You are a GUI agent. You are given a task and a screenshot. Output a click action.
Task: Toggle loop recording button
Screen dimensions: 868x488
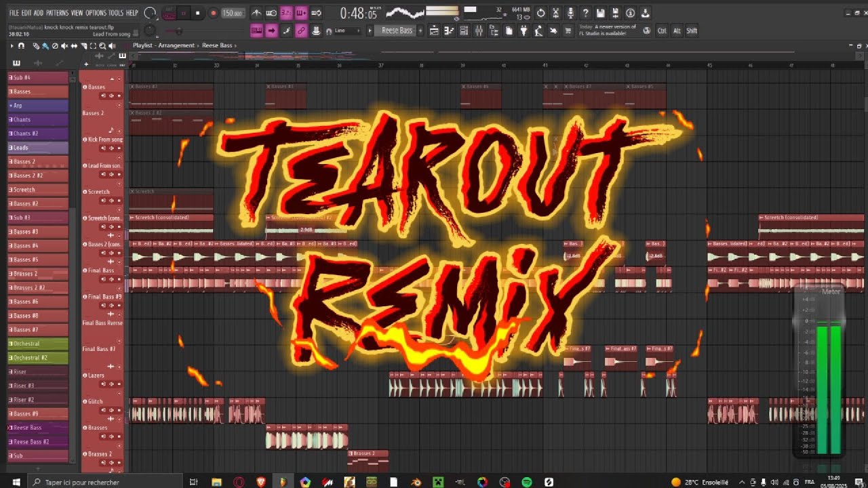(x=316, y=13)
